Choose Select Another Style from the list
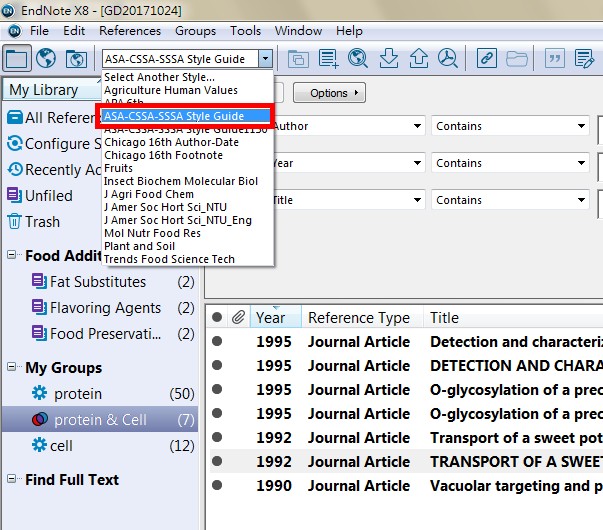 click(188, 77)
